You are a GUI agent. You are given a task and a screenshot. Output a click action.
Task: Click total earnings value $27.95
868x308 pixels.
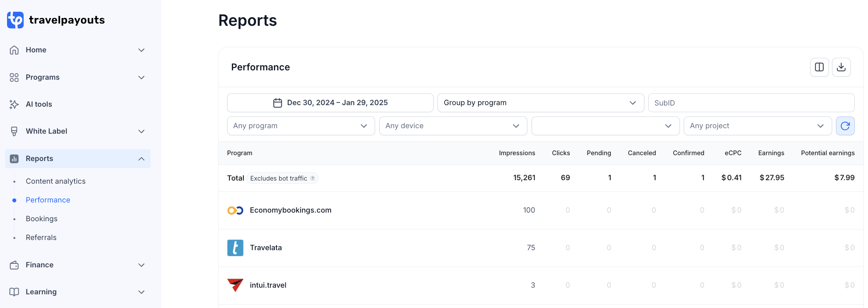(x=772, y=178)
